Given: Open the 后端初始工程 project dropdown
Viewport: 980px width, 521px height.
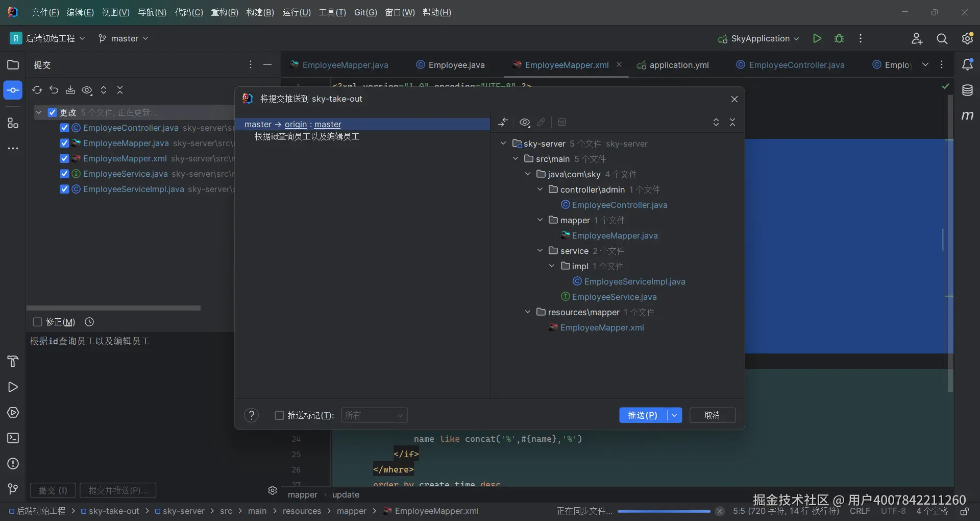Looking at the screenshot, I should coord(47,38).
